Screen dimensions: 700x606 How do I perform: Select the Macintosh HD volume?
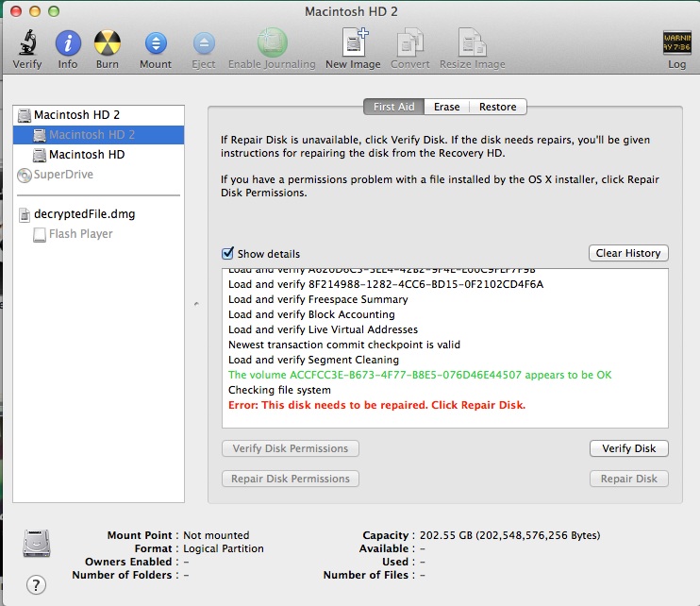(99, 155)
